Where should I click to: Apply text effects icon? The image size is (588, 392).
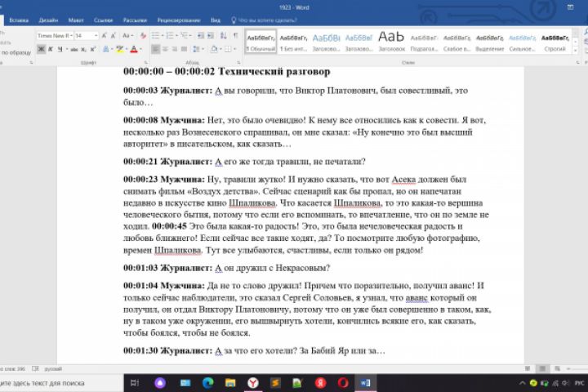point(106,49)
